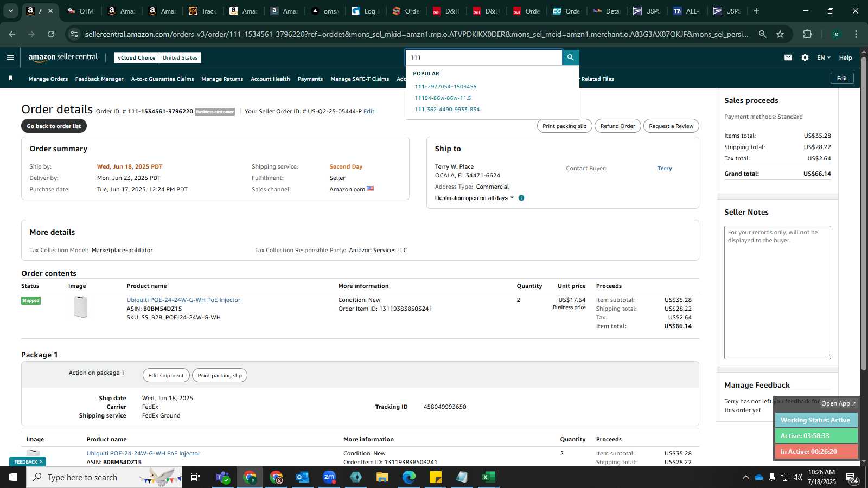Edit the Seller Order ID link
This screenshot has height=488, width=868.
(x=369, y=111)
